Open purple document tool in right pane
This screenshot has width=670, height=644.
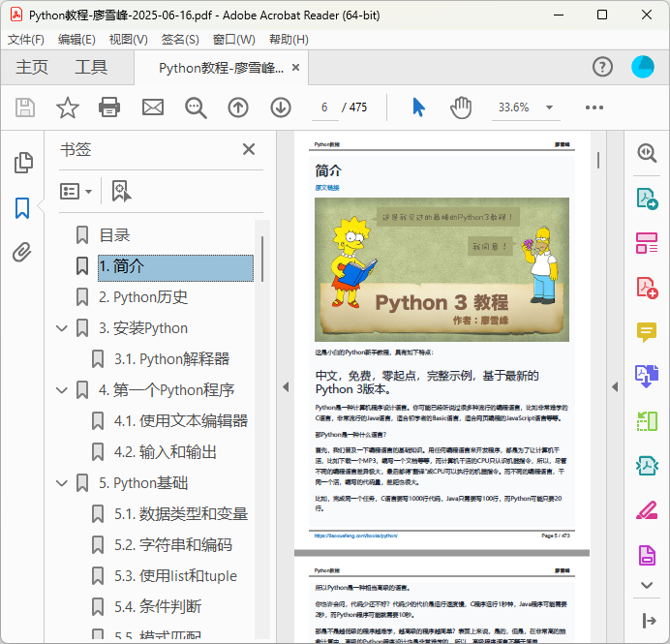point(647,555)
